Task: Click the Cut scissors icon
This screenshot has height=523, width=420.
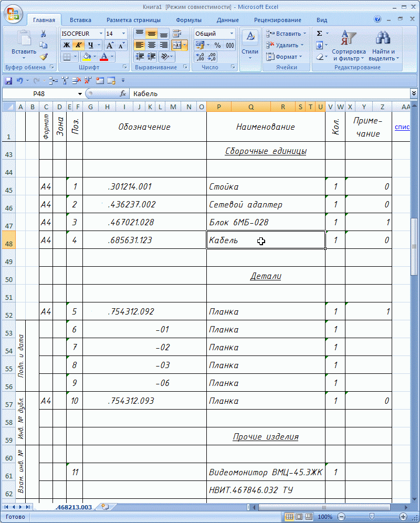Action: [x=44, y=34]
